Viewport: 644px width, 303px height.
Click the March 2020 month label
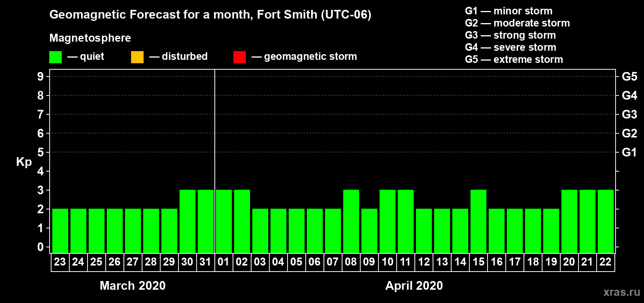click(133, 286)
